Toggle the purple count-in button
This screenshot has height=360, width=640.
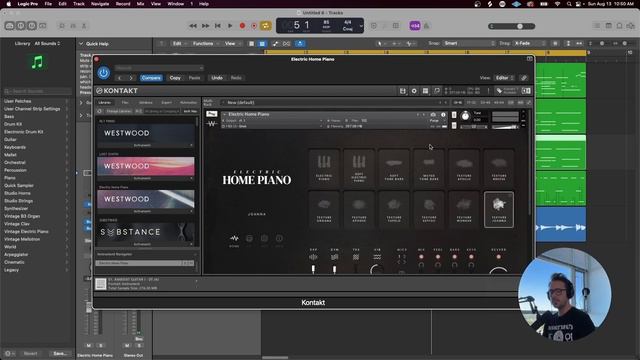[x=415, y=26]
